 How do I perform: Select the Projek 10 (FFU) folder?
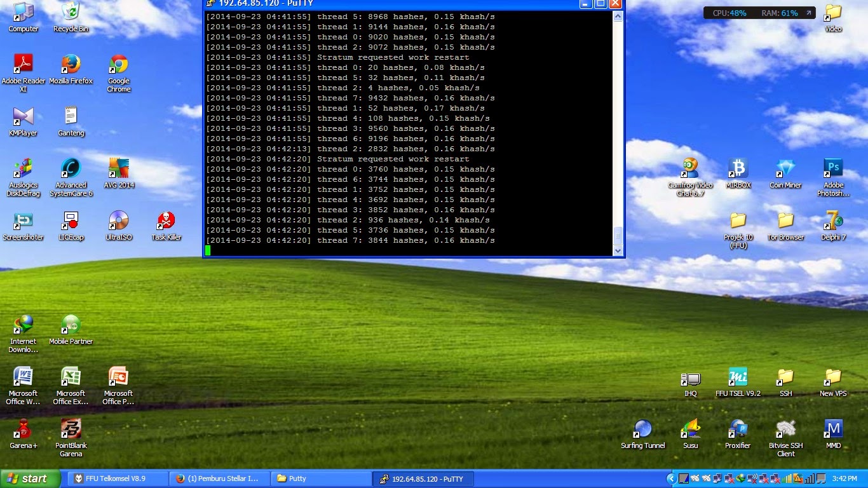[738, 229]
